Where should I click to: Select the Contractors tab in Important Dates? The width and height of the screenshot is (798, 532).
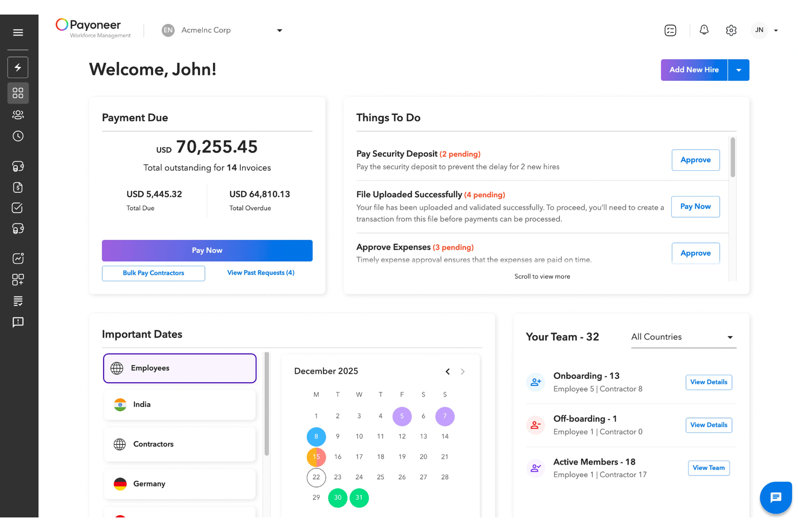click(x=180, y=444)
